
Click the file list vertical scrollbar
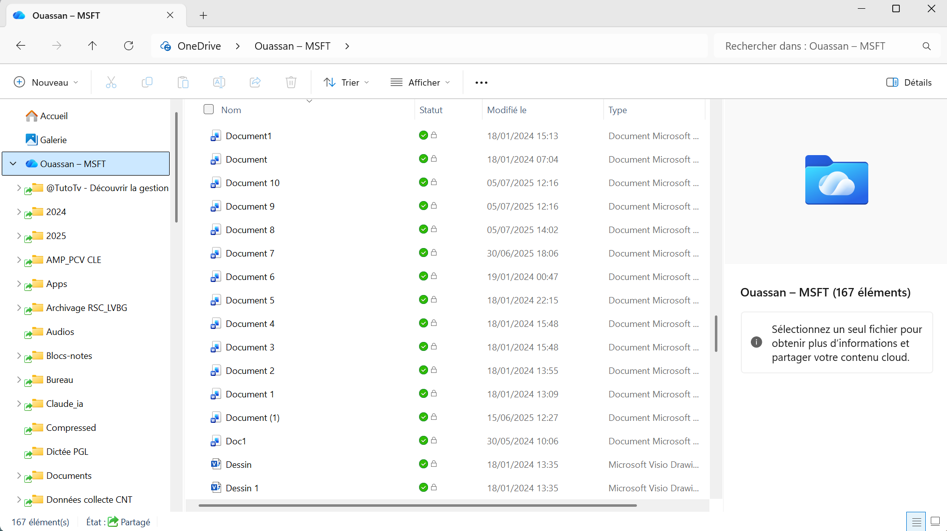(716, 333)
